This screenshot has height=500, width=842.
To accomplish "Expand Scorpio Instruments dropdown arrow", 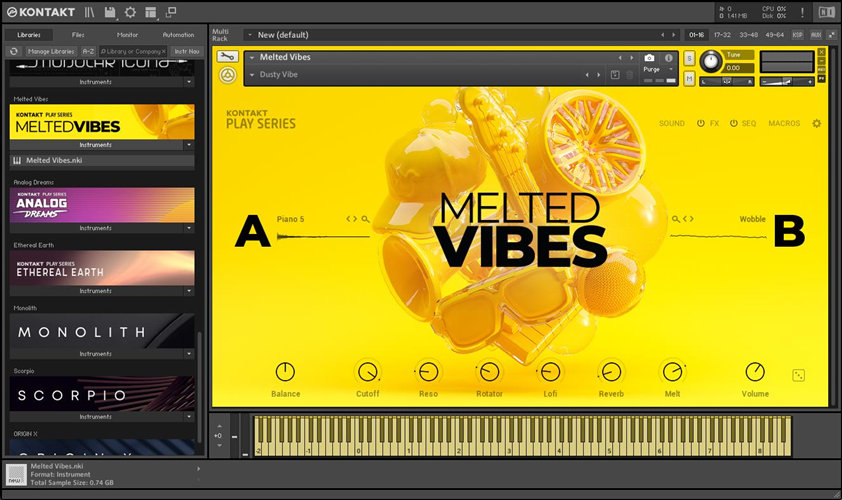I will (x=188, y=417).
